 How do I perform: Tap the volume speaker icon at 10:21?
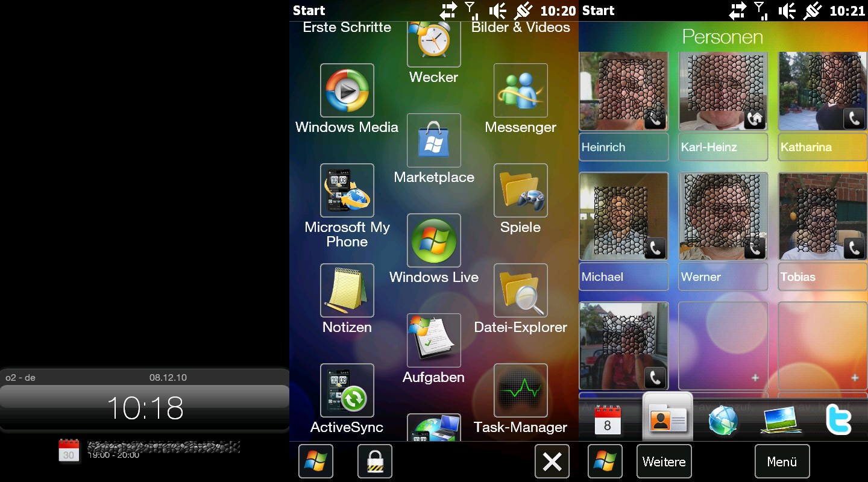787,10
